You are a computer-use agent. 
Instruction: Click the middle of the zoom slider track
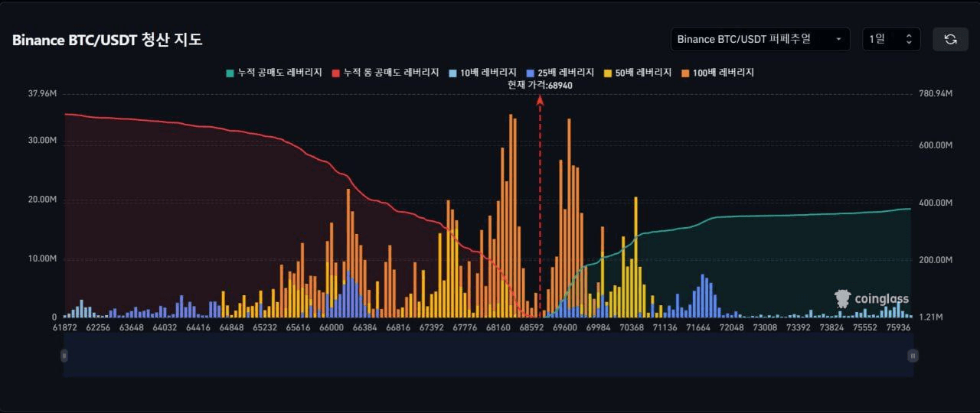[x=488, y=355]
